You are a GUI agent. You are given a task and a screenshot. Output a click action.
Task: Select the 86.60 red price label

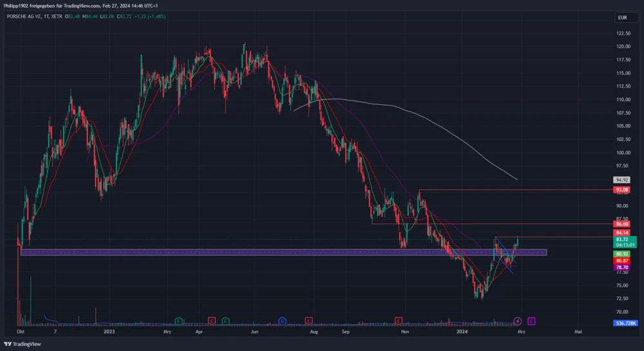tap(621, 223)
